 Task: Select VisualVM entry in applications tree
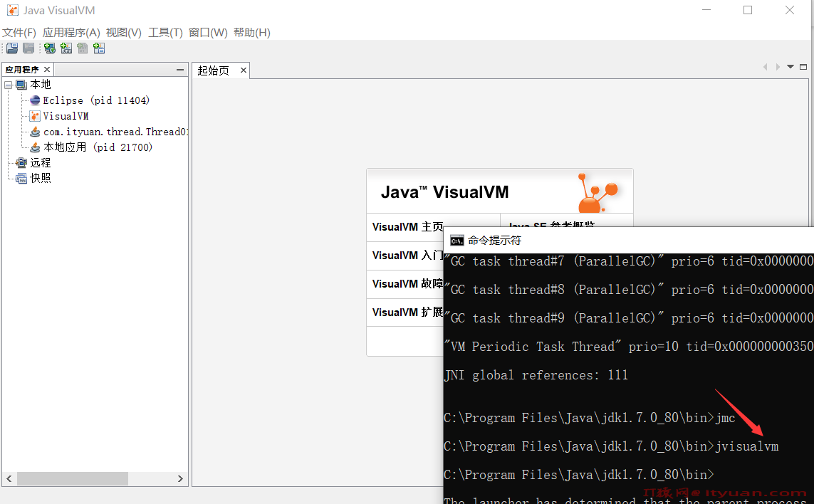click(x=66, y=116)
